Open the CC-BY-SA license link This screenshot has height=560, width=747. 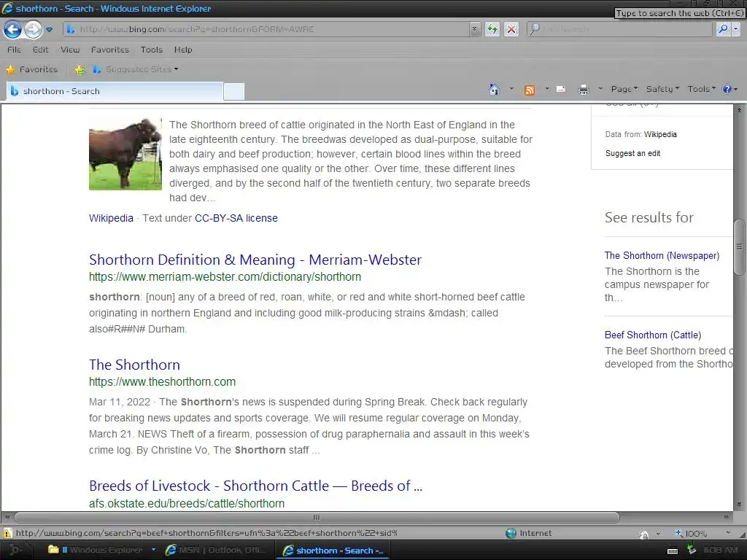pos(236,218)
